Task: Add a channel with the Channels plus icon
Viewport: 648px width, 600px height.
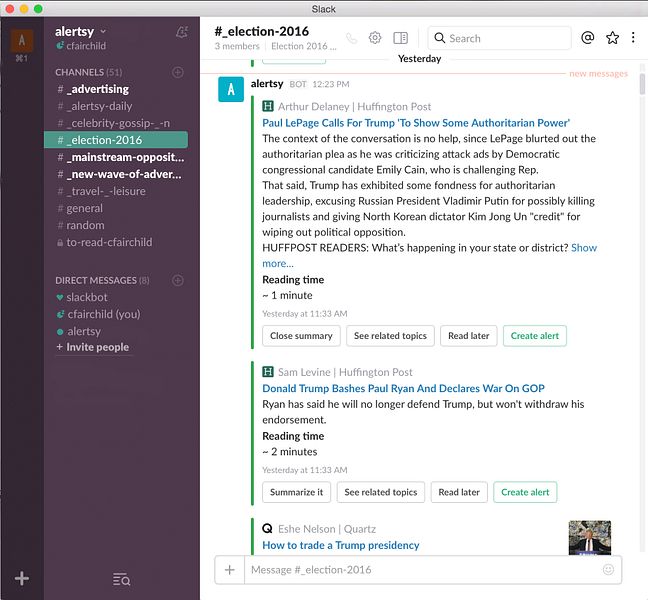Action: 178,72
